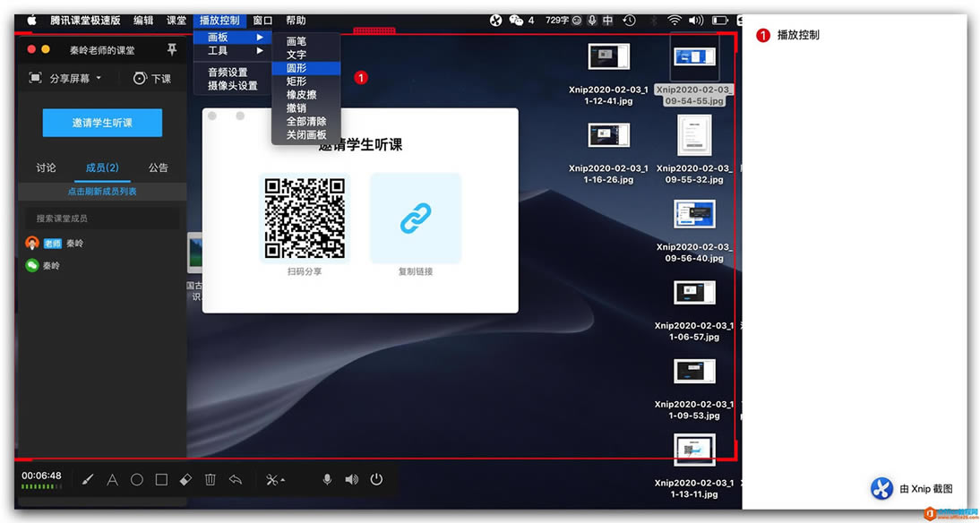Click the undo arrow in bottom toolbar
The height and width of the screenshot is (523, 980).
coord(236,480)
